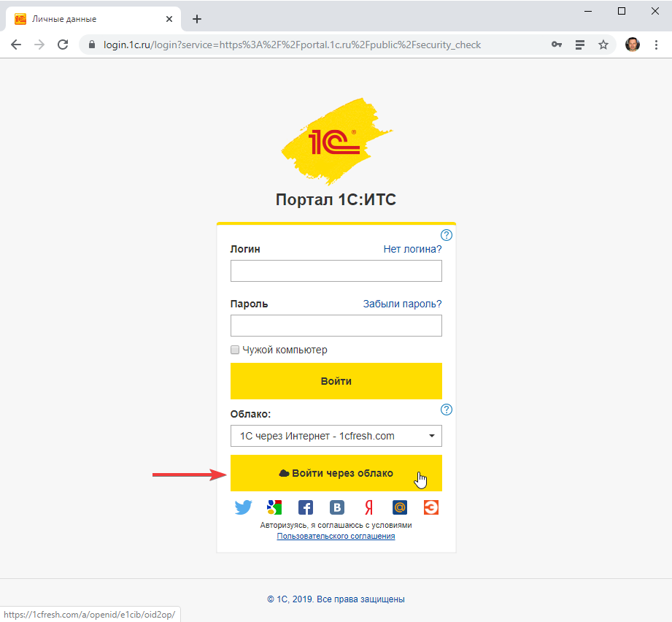
Task: Open the Chrome three-dot menu
Action: click(x=656, y=45)
